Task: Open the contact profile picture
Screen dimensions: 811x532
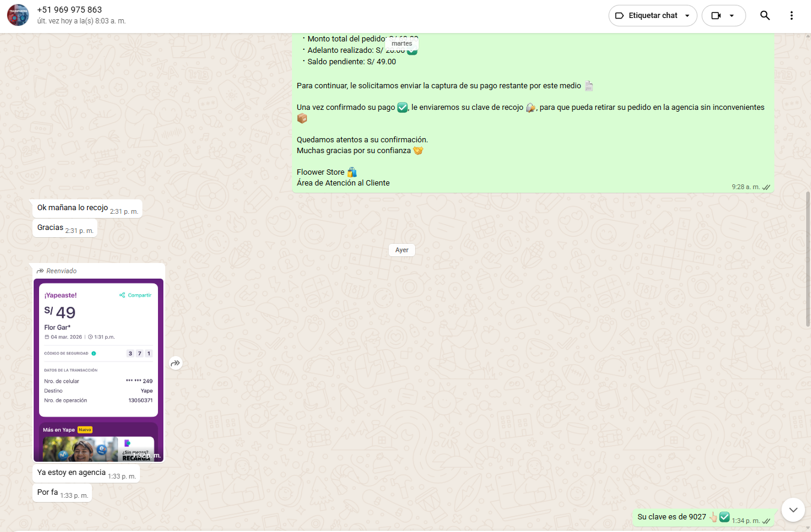Action: [18, 16]
